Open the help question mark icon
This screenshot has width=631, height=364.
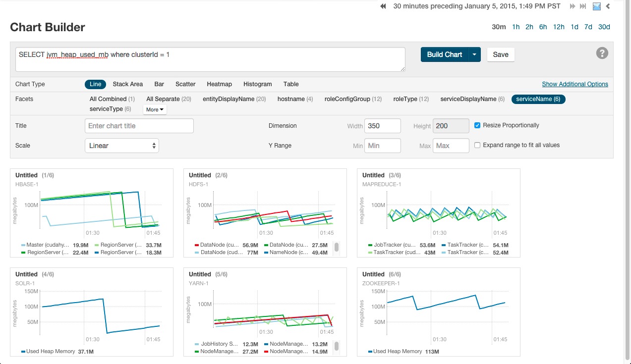point(602,53)
